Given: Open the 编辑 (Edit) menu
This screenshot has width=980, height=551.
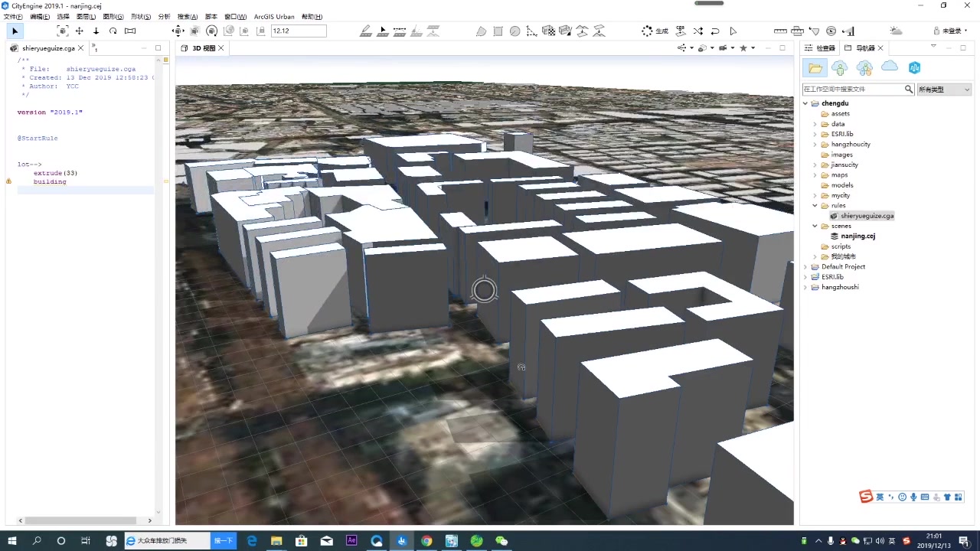Looking at the screenshot, I should (x=40, y=17).
